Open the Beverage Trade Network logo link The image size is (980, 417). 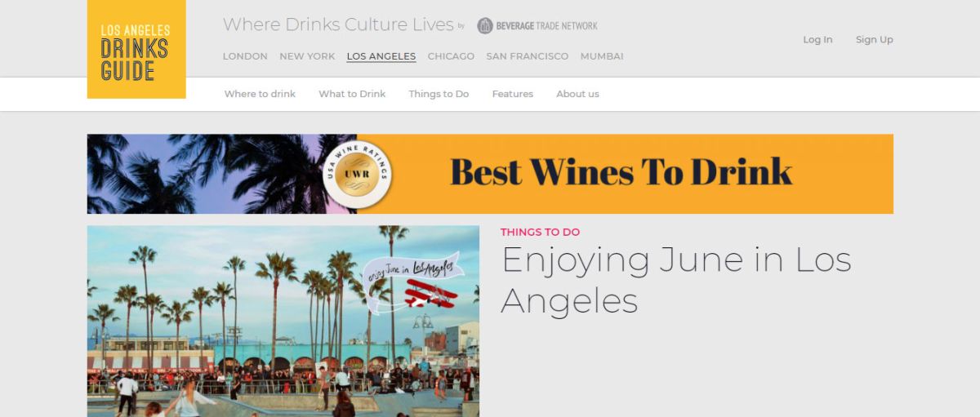click(x=537, y=25)
